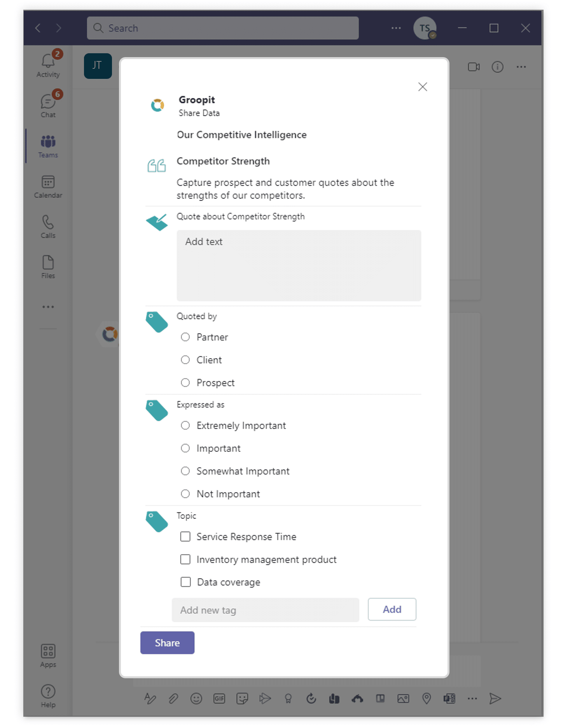The height and width of the screenshot is (728, 563).
Task: Open more channel options ellipsis
Action: 521,67
